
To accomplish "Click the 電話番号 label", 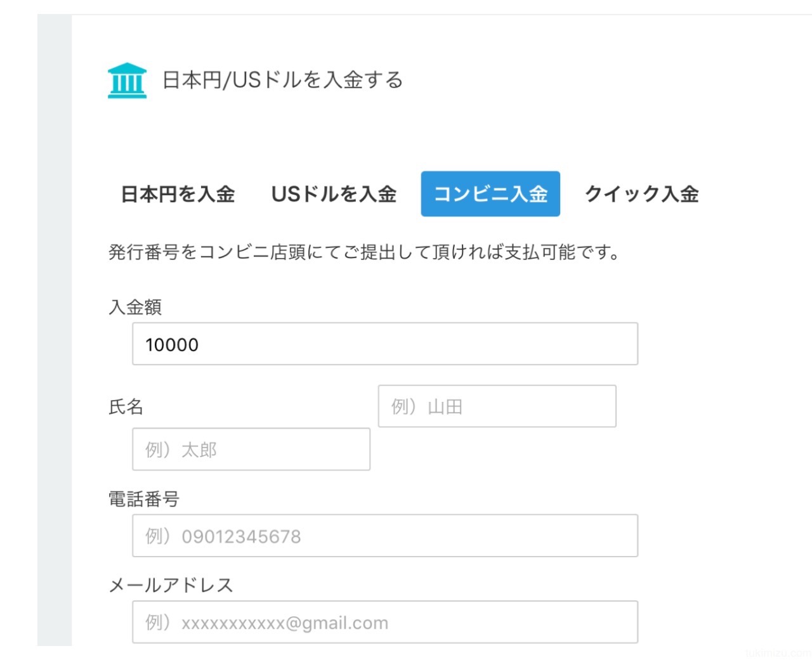I will click(144, 499).
